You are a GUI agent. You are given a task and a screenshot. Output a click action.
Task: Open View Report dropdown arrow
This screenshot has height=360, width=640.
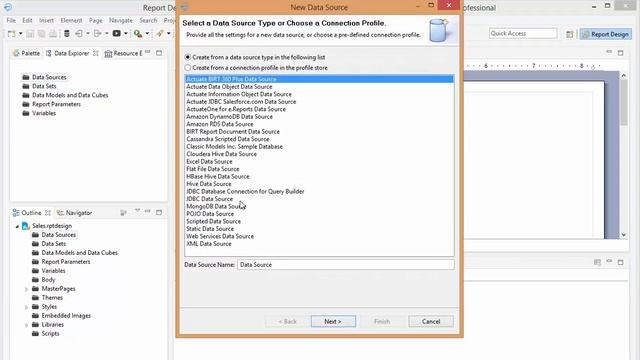click(126, 34)
